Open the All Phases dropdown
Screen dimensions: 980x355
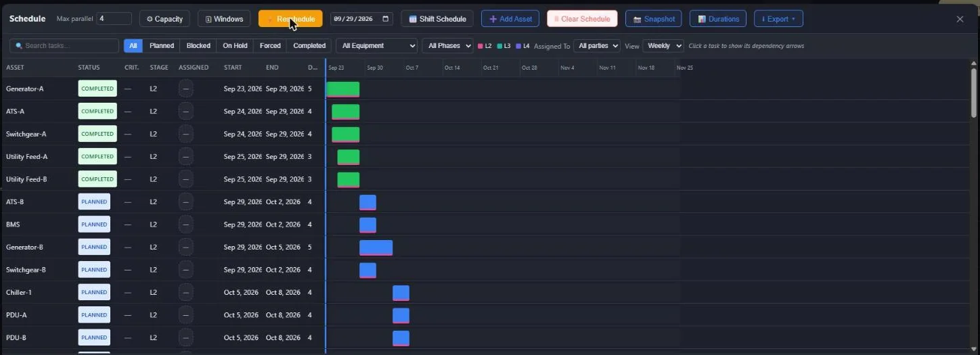pyautogui.click(x=447, y=46)
